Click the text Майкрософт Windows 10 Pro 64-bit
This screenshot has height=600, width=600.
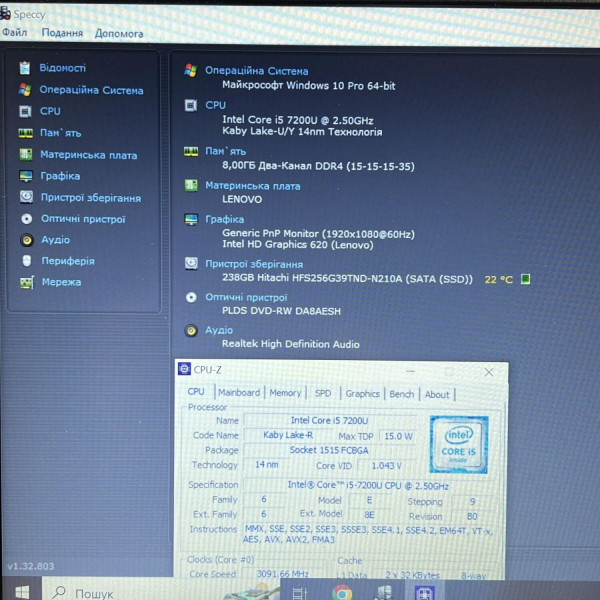point(308,85)
